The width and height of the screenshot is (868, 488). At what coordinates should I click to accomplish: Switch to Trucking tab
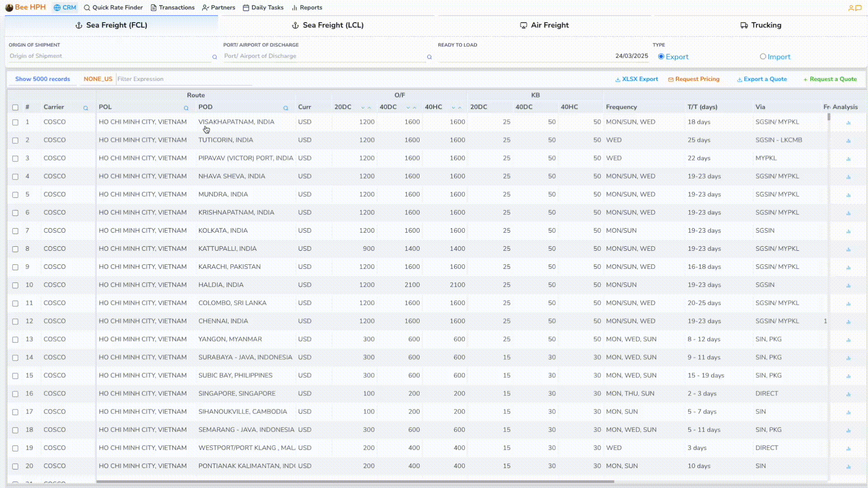tap(761, 25)
